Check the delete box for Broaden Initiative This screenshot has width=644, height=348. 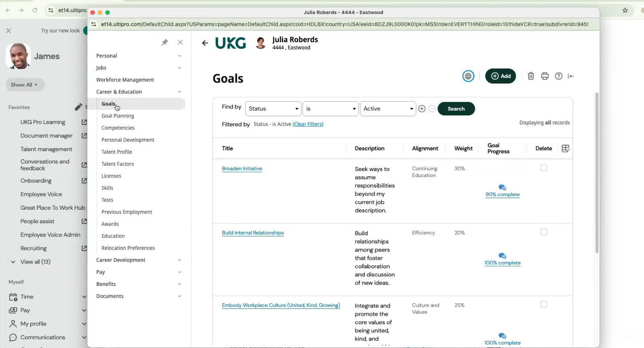544,168
